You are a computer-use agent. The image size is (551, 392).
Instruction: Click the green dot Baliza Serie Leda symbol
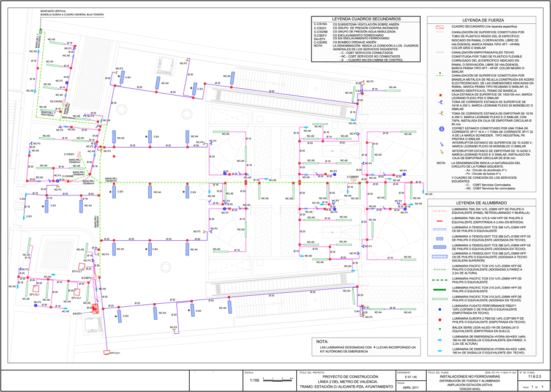point(438,330)
